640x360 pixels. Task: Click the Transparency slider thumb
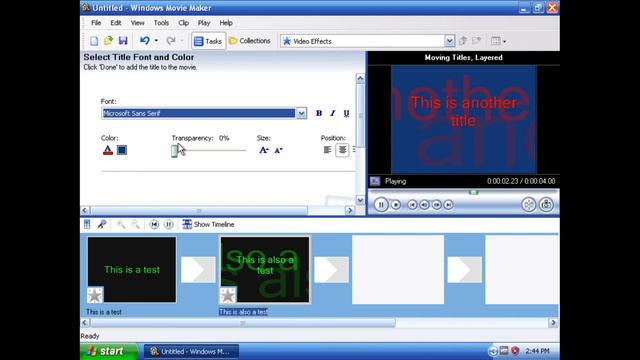click(x=174, y=151)
